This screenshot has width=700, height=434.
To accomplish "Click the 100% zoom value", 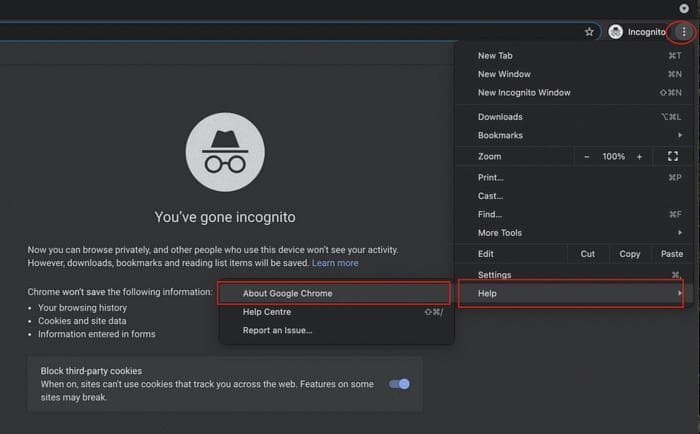I will 613,157.
